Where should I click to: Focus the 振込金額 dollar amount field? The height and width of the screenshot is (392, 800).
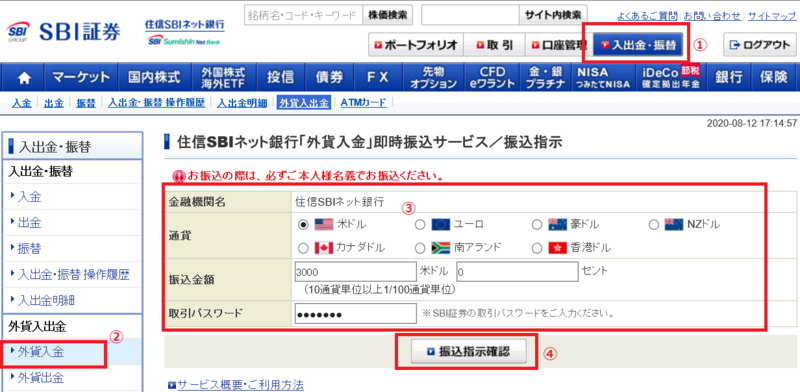click(x=356, y=273)
